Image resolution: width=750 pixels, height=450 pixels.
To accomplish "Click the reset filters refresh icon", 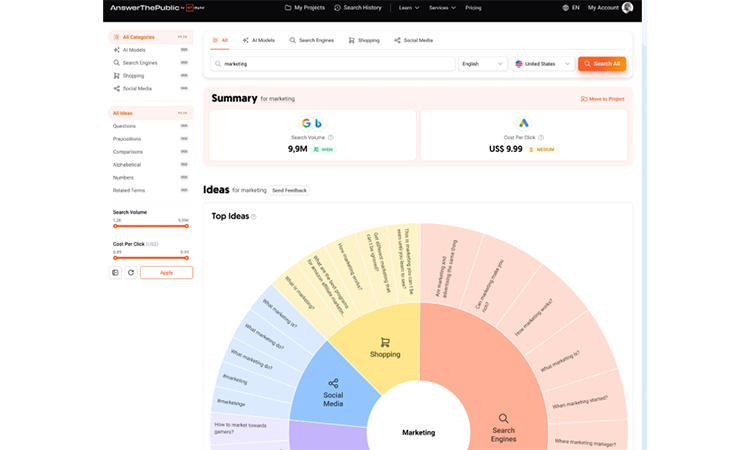I will coord(130,272).
